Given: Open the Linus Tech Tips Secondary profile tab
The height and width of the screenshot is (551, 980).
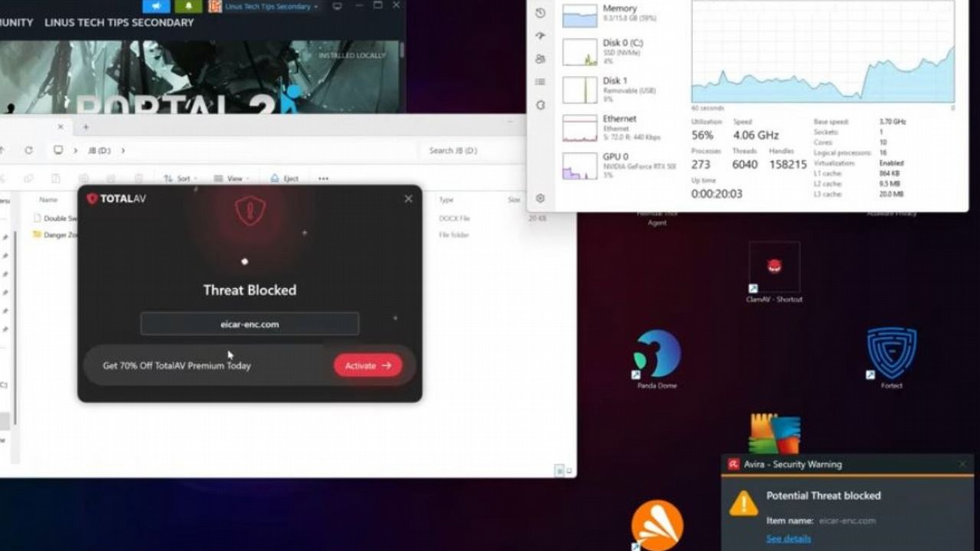Looking at the screenshot, I should 119,23.
